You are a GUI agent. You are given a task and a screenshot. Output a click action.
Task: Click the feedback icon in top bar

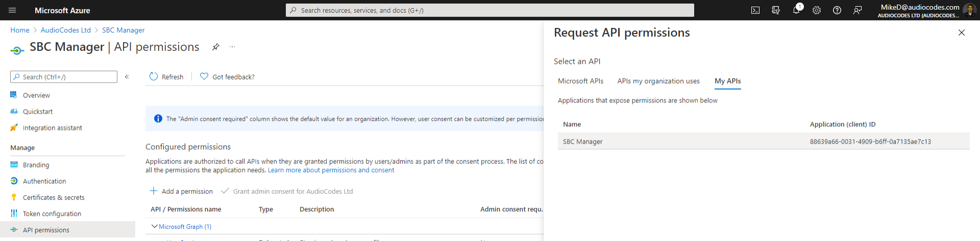click(857, 10)
